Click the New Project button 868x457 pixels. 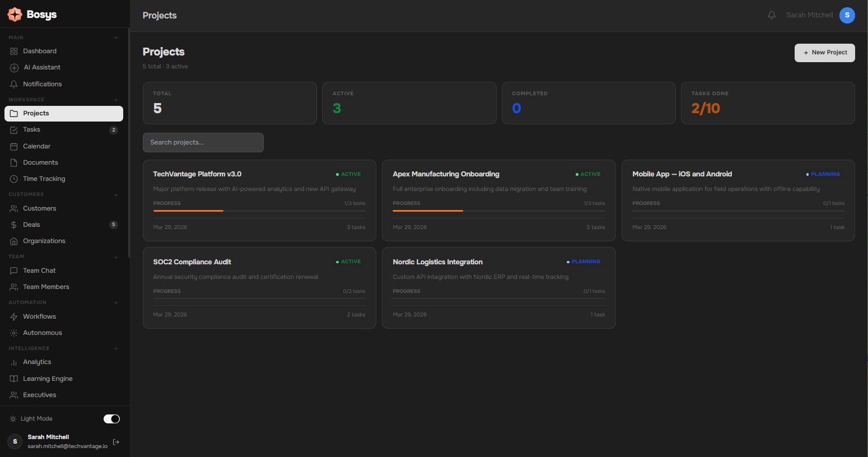824,53
